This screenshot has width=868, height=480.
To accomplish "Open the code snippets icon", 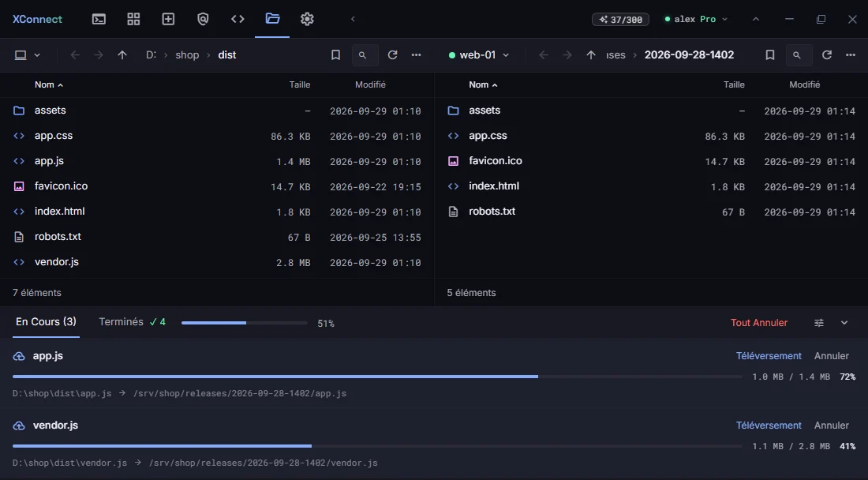I will pyautogui.click(x=238, y=20).
